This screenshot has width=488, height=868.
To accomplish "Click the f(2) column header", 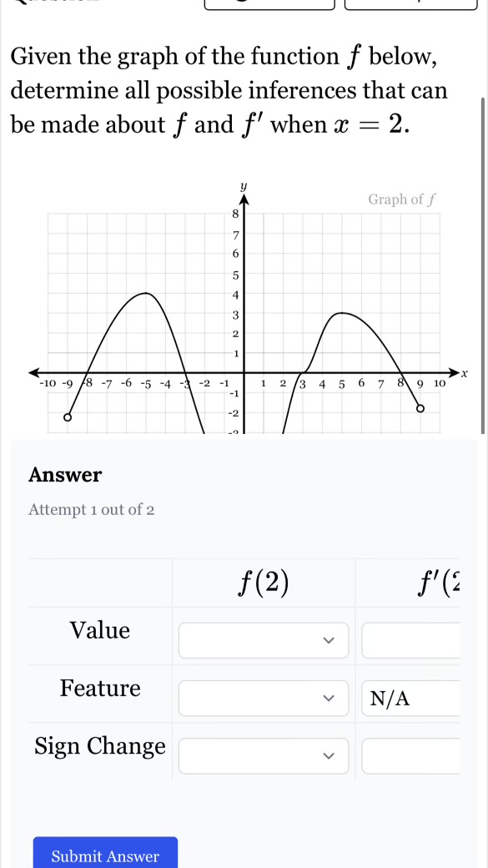I will click(x=265, y=582).
